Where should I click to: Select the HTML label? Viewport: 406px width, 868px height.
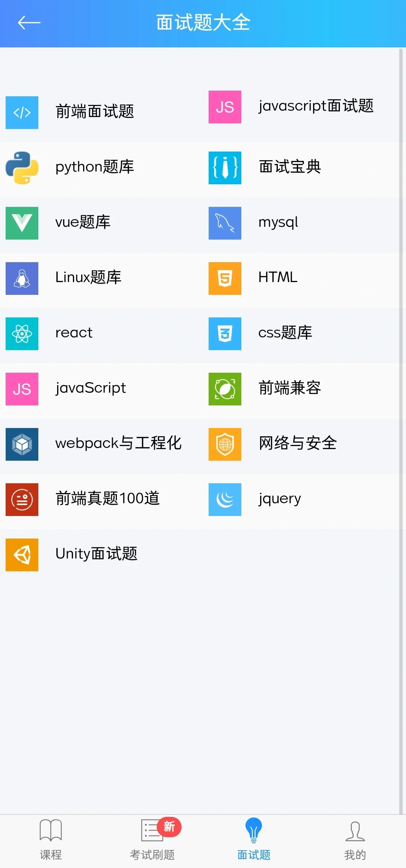pyautogui.click(x=278, y=277)
